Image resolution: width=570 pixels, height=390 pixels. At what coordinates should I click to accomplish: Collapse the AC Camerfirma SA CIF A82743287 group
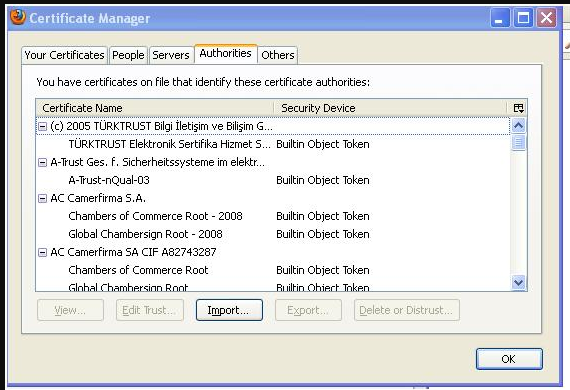(x=43, y=252)
